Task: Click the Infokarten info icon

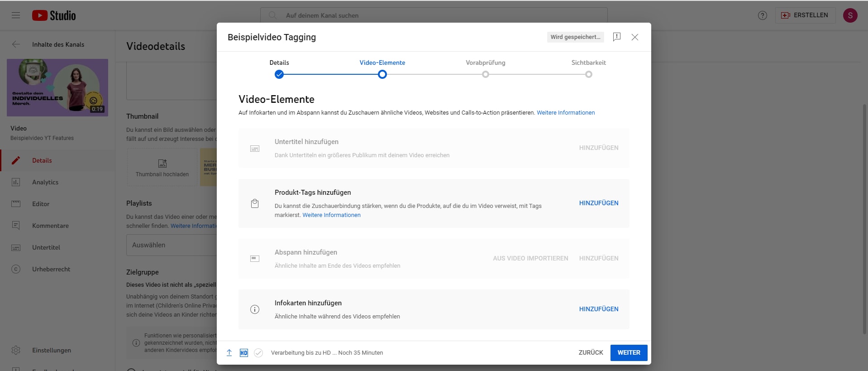Action: click(x=255, y=309)
